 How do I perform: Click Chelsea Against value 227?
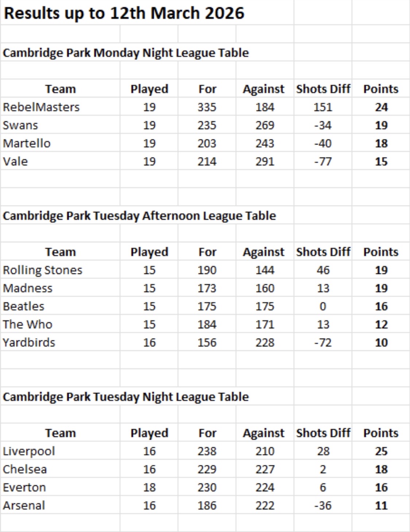[x=265, y=469]
